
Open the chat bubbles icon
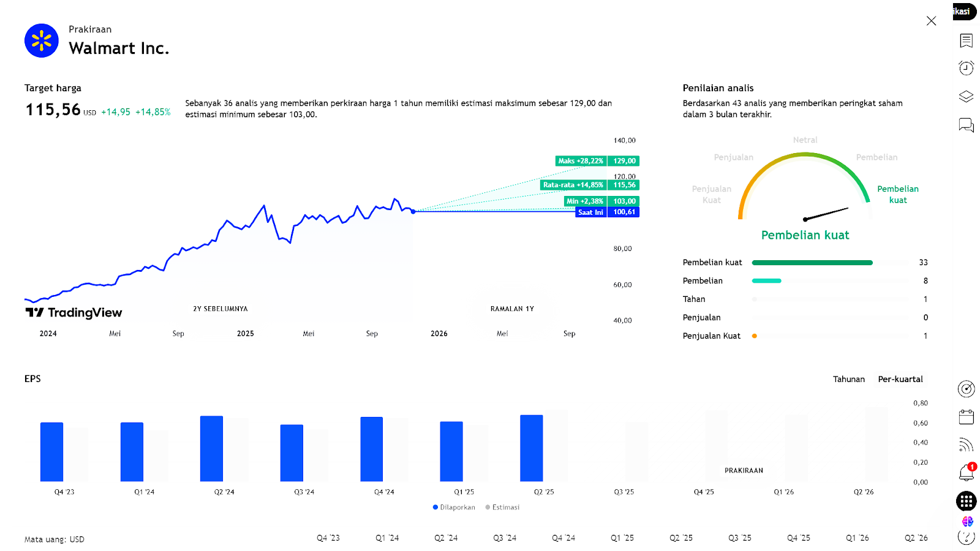(966, 126)
